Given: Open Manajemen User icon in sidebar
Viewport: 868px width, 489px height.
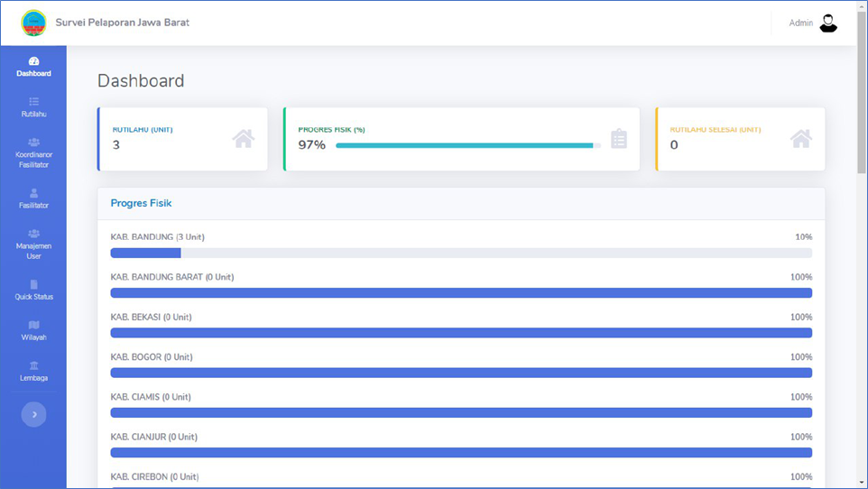Looking at the screenshot, I should [33, 234].
